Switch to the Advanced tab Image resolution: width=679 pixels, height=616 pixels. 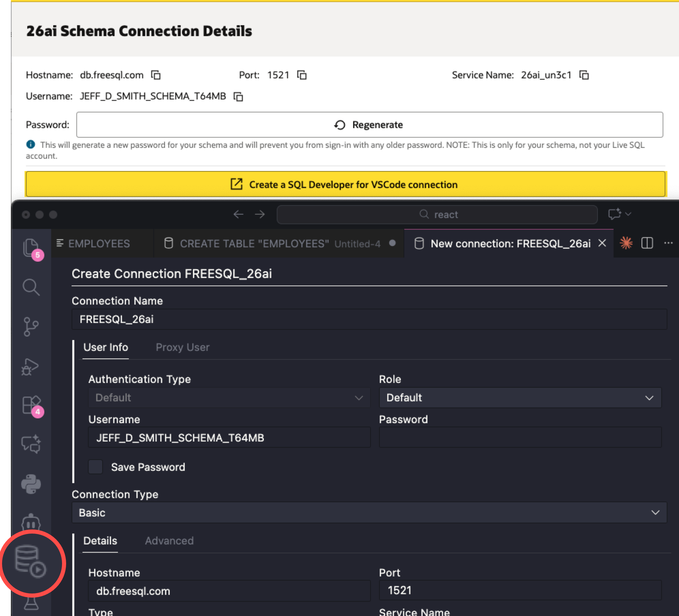pyautogui.click(x=169, y=541)
